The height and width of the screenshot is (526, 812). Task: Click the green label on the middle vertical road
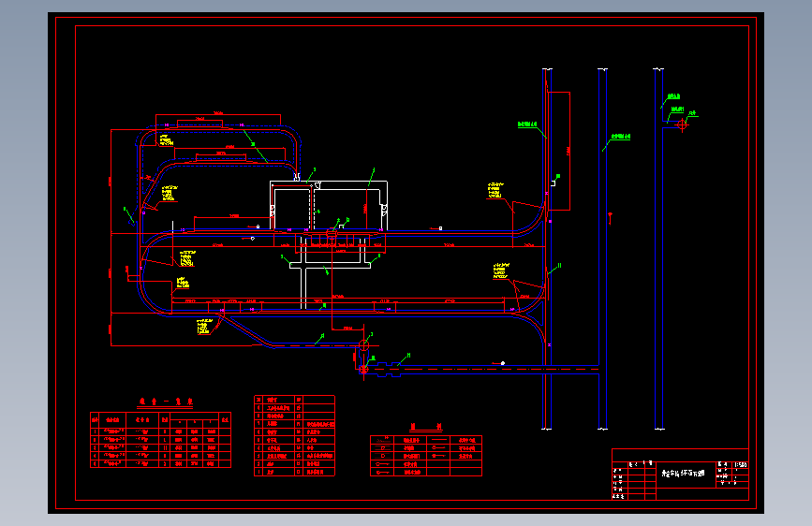point(620,137)
